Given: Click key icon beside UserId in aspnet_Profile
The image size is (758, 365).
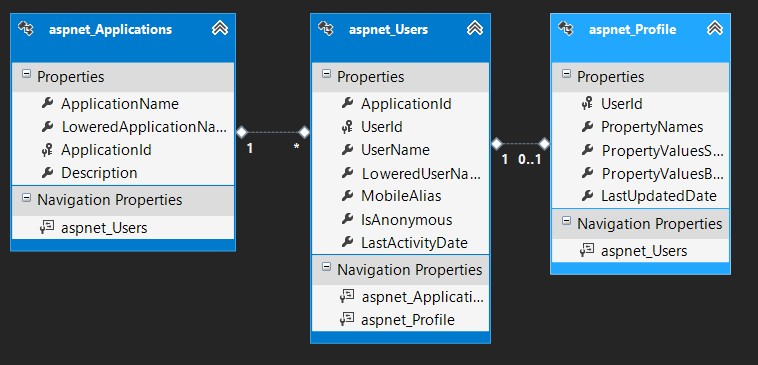Looking at the screenshot, I should (587, 103).
